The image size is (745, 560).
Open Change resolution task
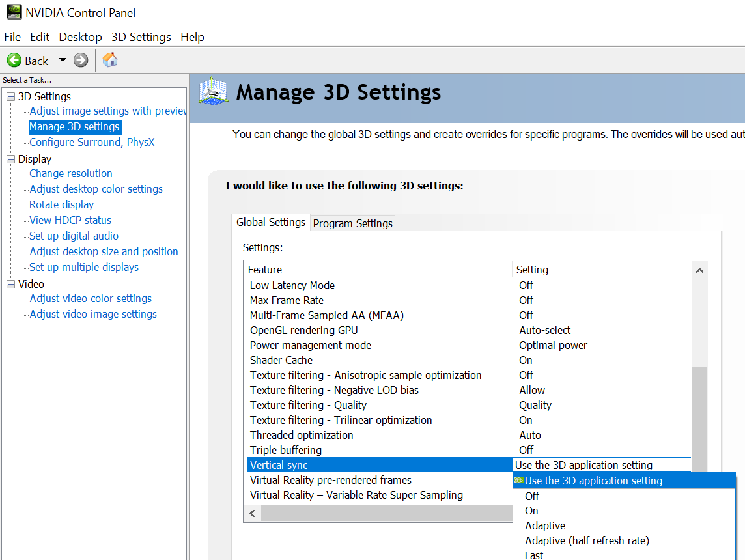pos(71,173)
